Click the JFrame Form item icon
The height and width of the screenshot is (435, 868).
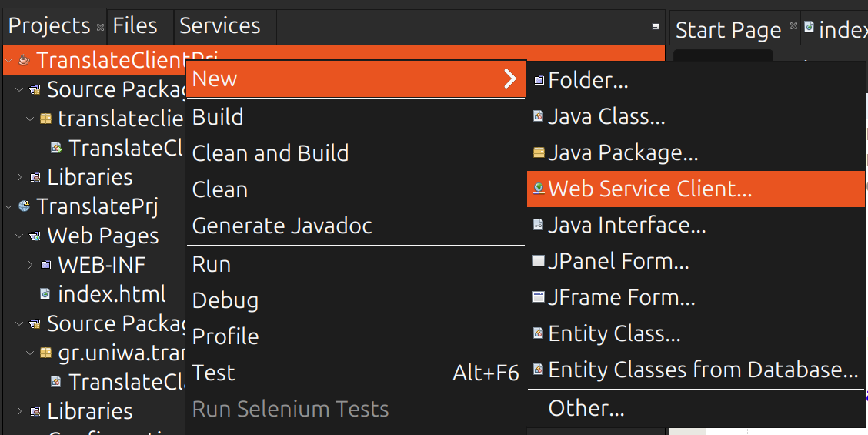coord(539,298)
